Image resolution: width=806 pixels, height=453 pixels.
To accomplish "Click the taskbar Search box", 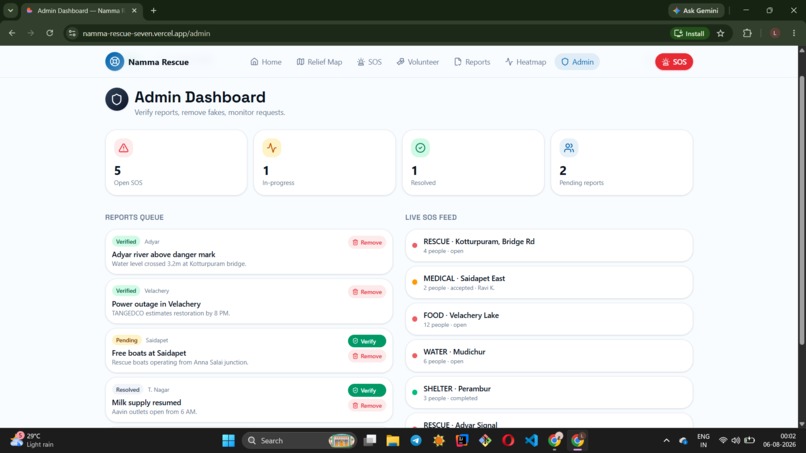I will (299, 440).
